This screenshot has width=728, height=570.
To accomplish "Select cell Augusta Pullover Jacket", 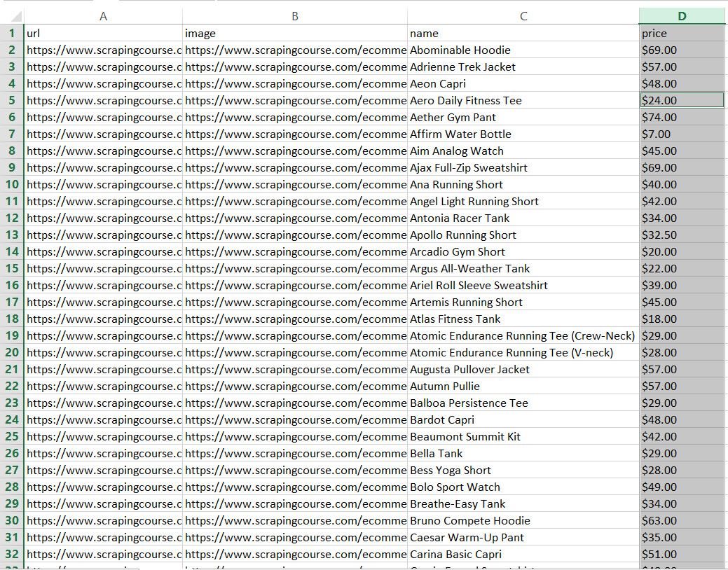I will pos(523,369).
